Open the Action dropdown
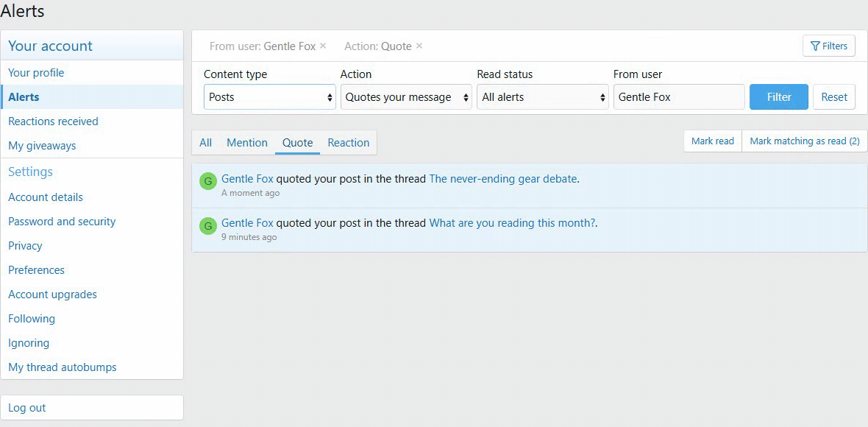This screenshot has width=868, height=427. tap(406, 97)
